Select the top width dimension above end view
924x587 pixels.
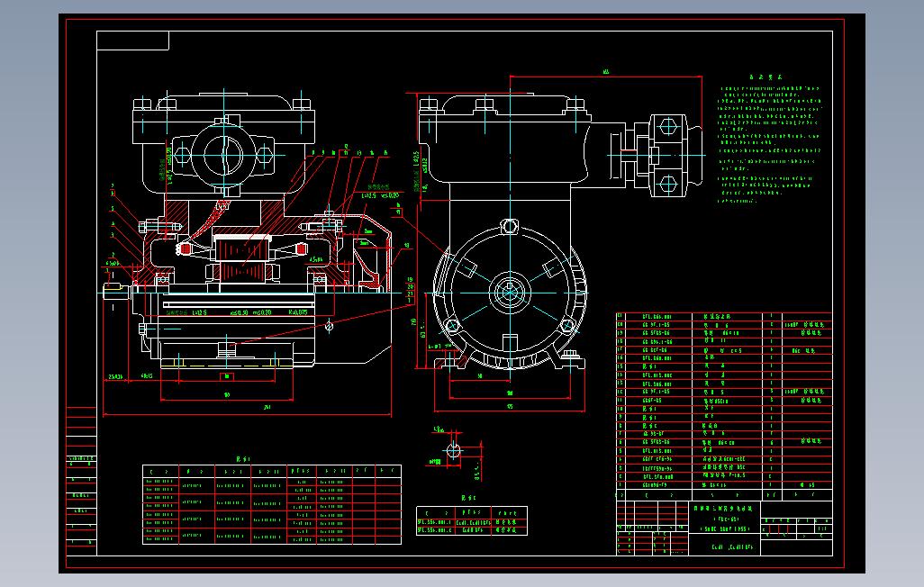pos(606,74)
